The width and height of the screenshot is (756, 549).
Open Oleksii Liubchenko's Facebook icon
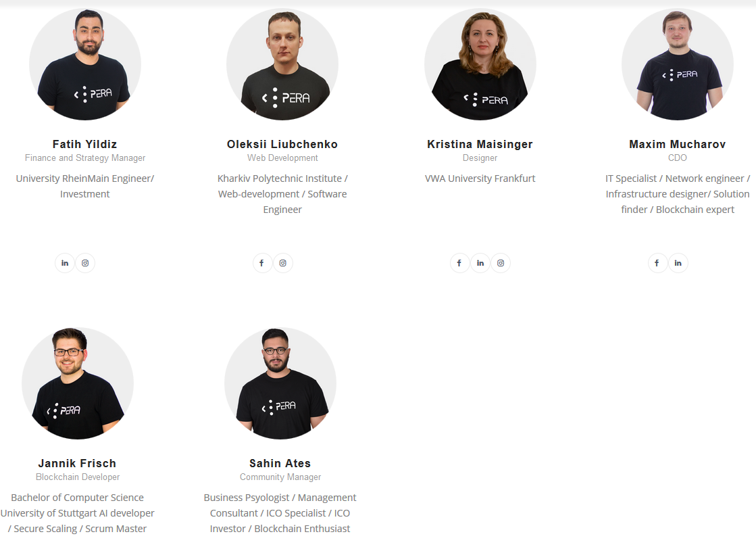262,263
